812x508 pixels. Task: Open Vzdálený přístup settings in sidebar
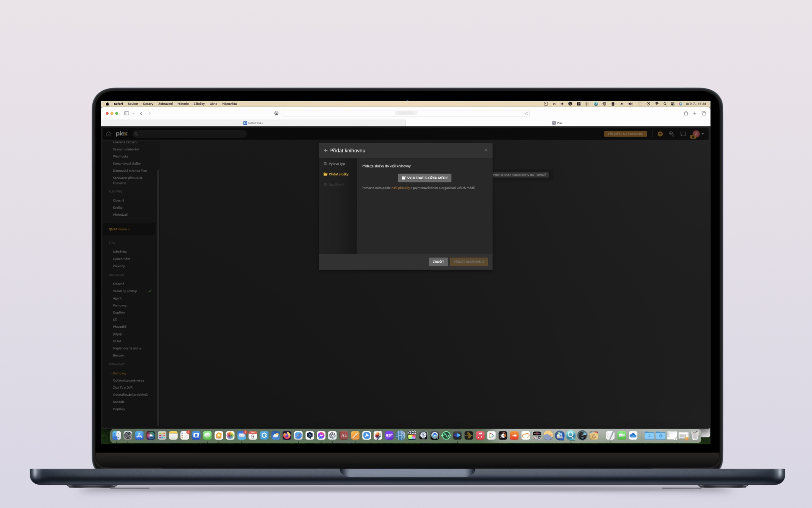tap(125, 291)
